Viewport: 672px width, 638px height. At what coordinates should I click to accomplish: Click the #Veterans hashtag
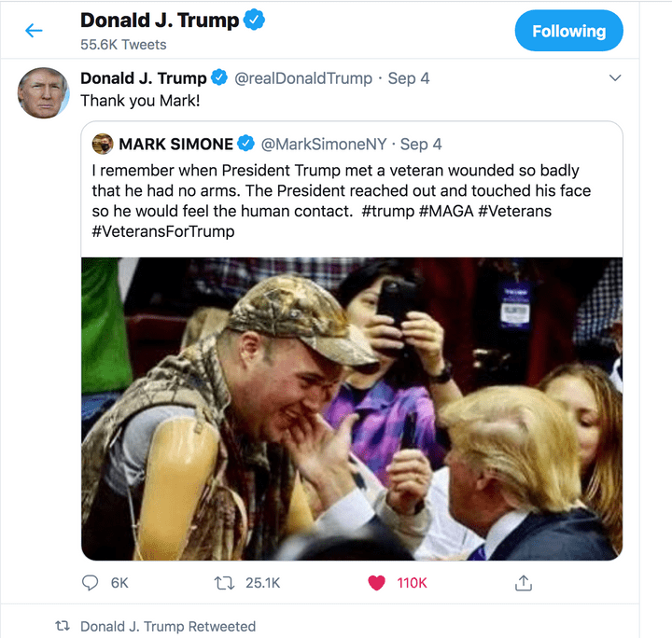coord(514,211)
